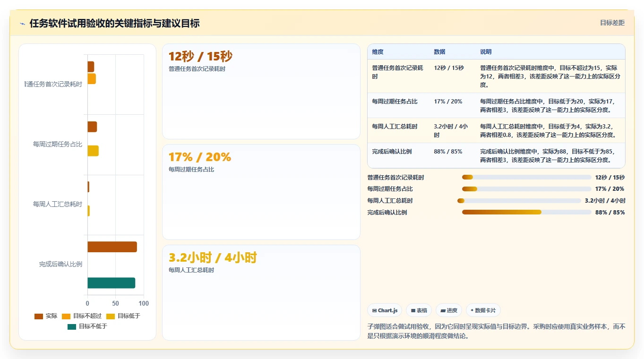This screenshot has height=359, width=644.
Task: Click the 每周人工汇总耗时 y-axis label in chart
Action: [x=58, y=204]
